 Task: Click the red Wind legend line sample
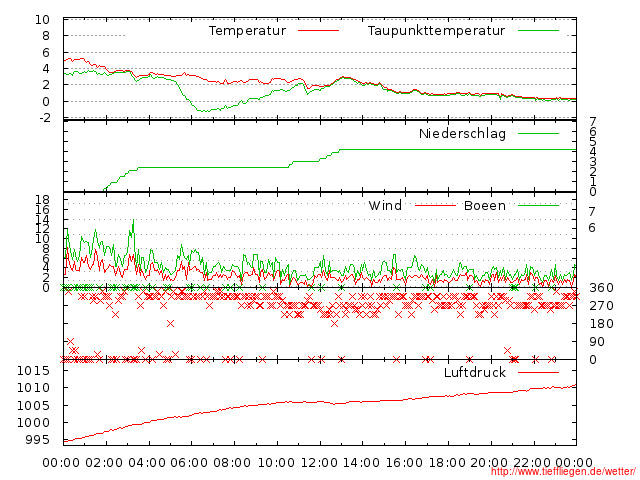pyautogui.click(x=435, y=205)
